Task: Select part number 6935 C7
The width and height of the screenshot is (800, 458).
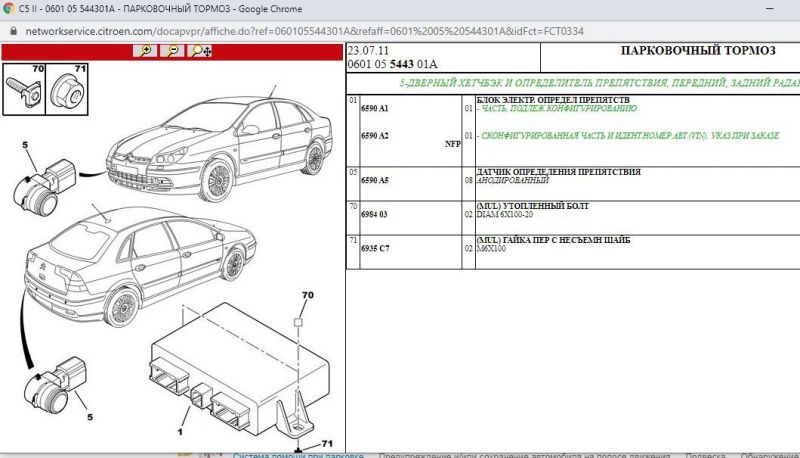Action: pos(376,246)
